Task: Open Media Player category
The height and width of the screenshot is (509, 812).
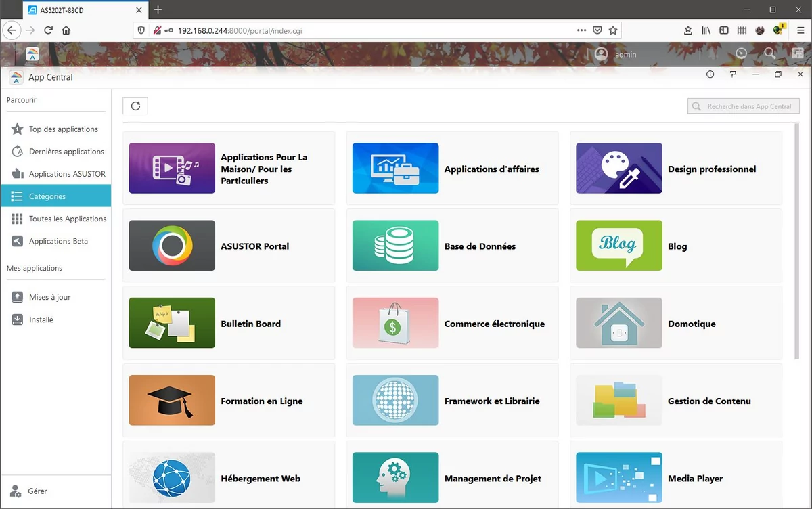Action: pos(676,474)
